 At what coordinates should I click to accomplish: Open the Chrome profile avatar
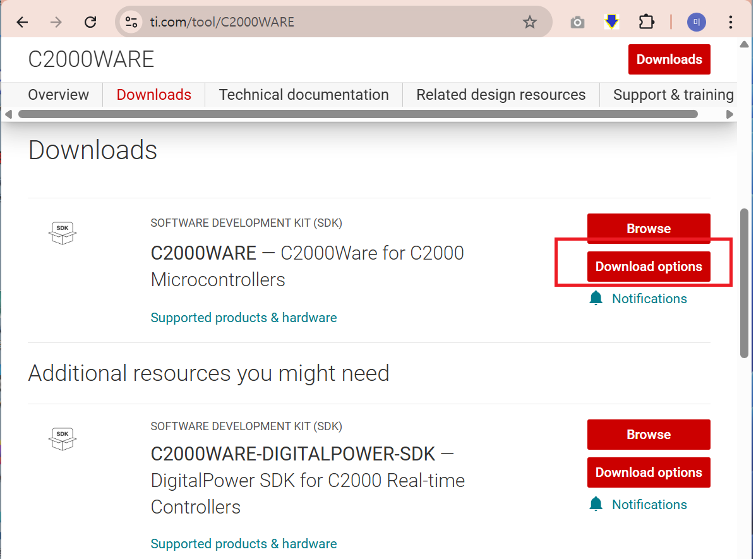696,22
